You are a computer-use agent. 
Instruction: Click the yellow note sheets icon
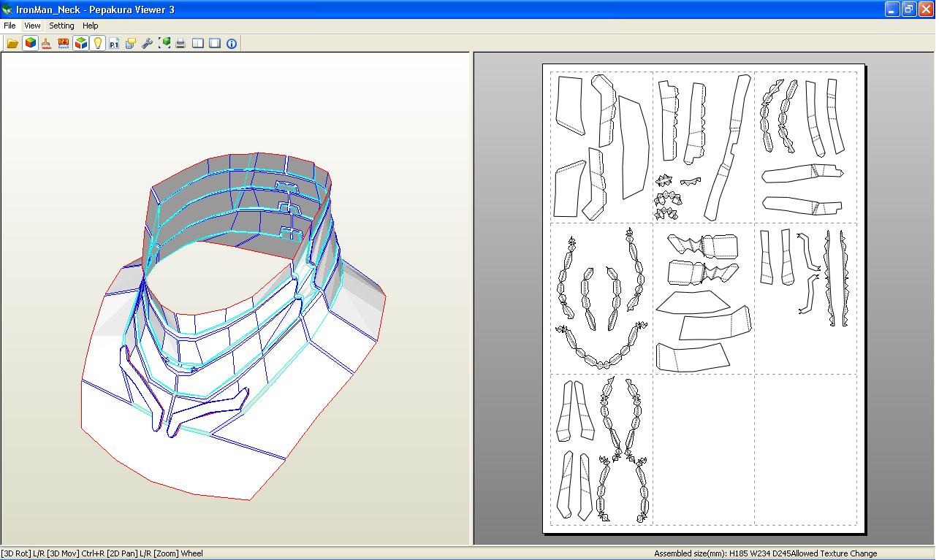point(131,43)
